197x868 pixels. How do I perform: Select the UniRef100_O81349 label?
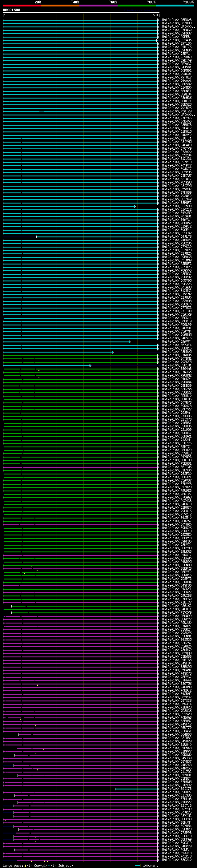point(177,200)
